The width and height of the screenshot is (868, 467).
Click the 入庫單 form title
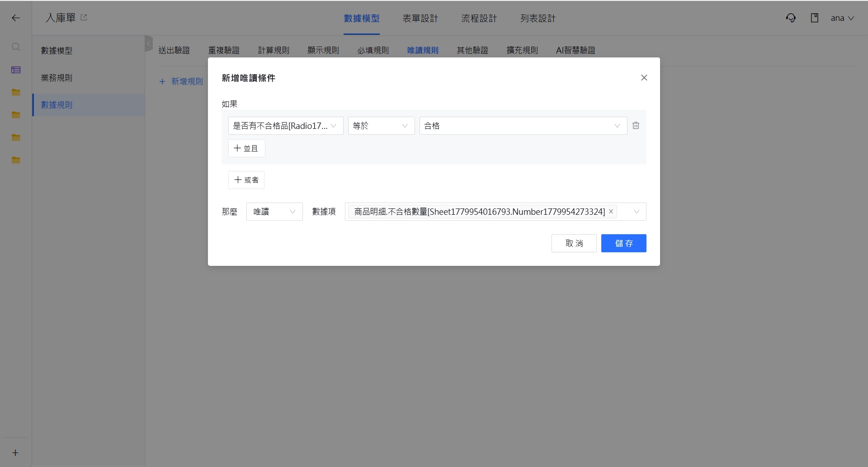pos(61,18)
